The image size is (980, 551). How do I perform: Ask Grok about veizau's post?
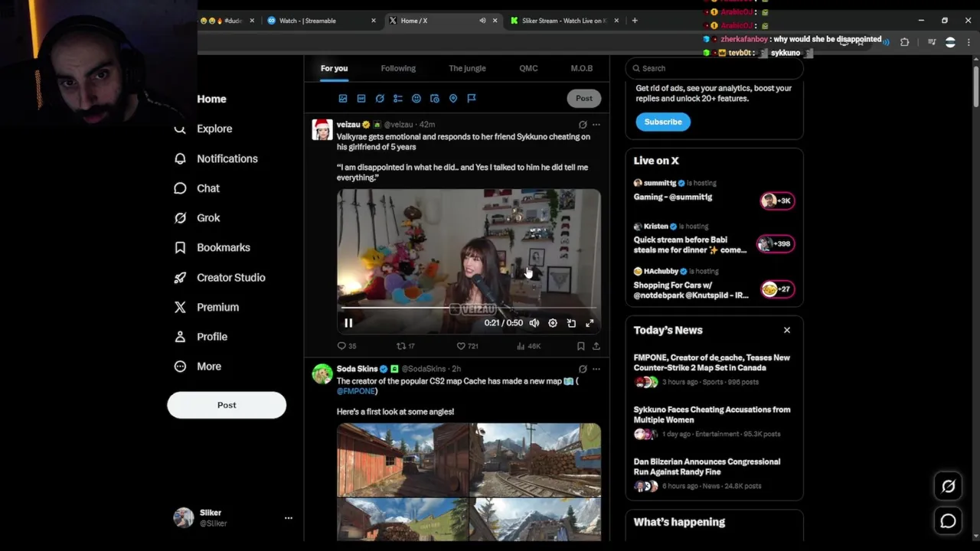click(583, 125)
